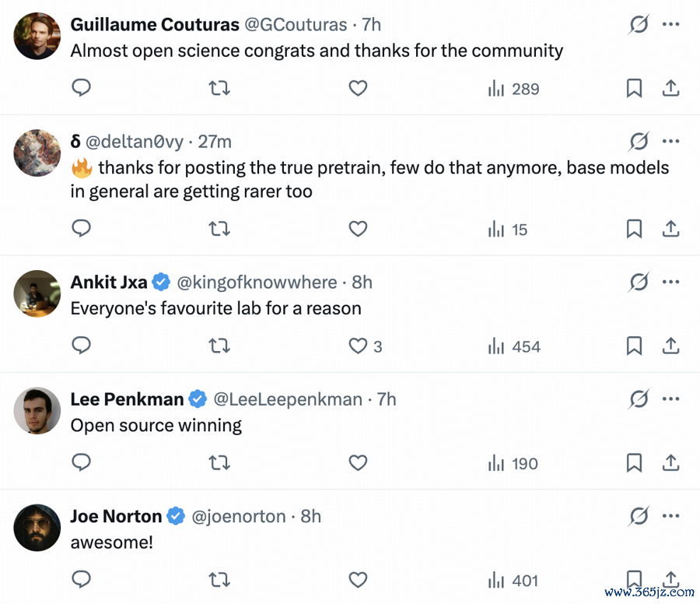This screenshot has width=700, height=604.
Task: Open @kingofknowwhere profile handle link
Action: pos(257,282)
